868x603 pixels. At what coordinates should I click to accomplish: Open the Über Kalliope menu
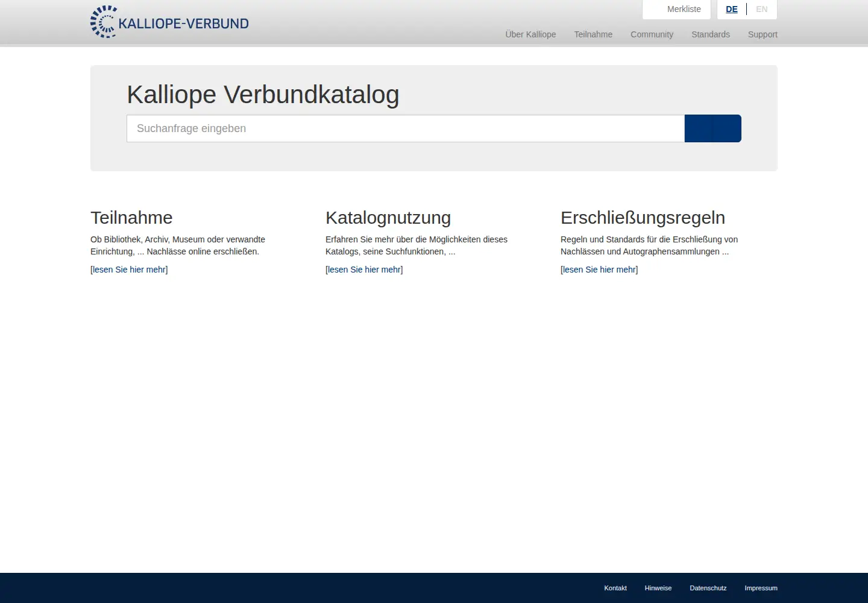(530, 34)
